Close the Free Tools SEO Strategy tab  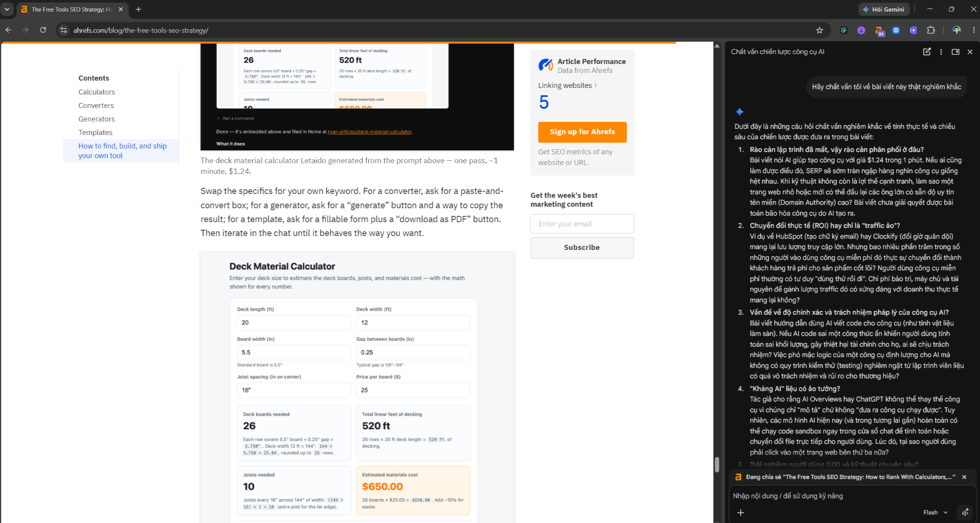pos(121,9)
